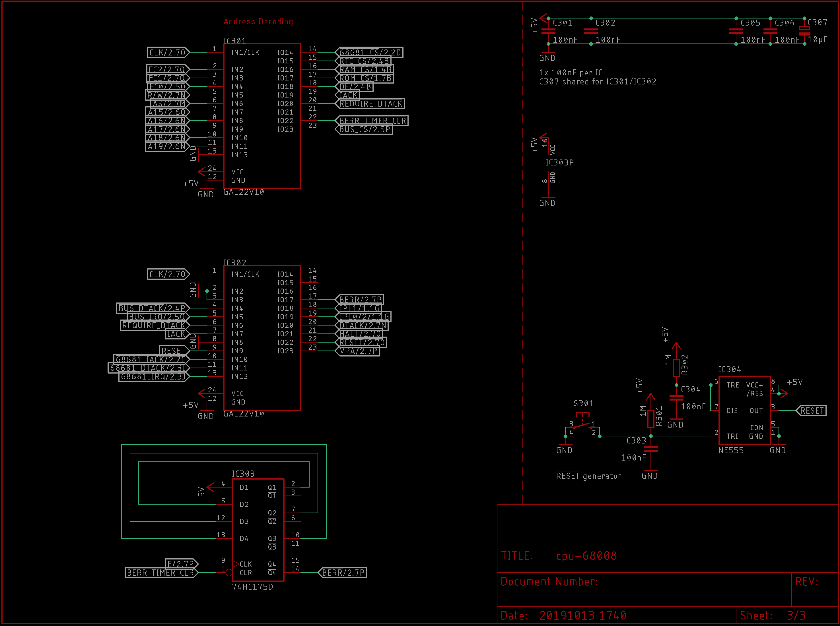840x626 pixels.
Task: Select the RESET output net flag near NE555
Action: point(812,411)
